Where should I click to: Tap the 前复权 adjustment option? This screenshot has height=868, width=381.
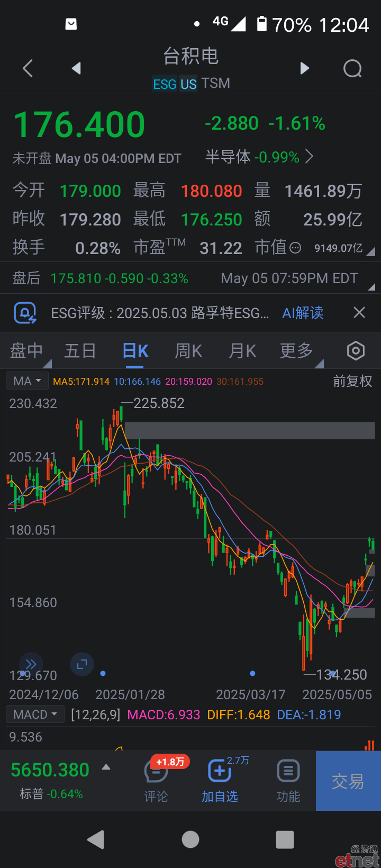click(x=352, y=381)
